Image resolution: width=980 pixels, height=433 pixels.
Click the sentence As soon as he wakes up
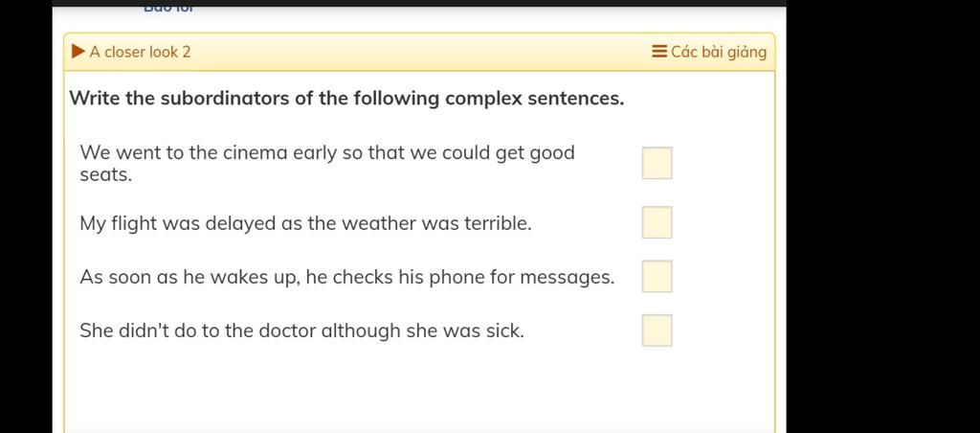347,277
